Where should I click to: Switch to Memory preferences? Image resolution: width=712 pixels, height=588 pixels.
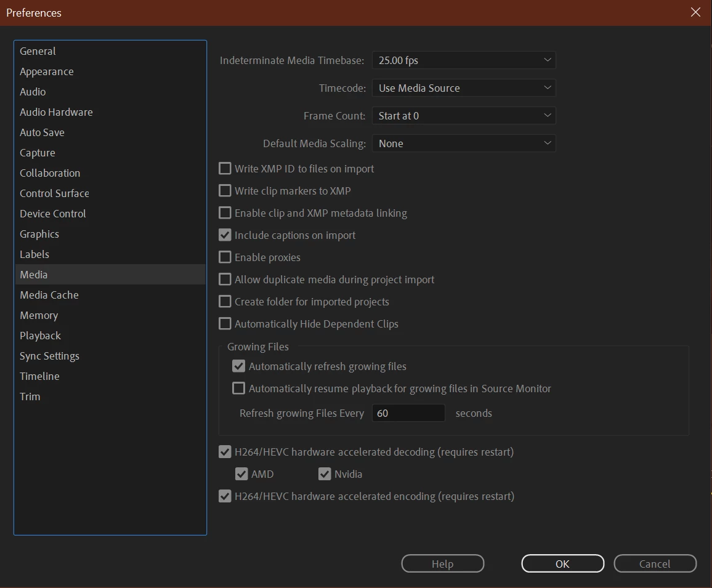[110, 315]
